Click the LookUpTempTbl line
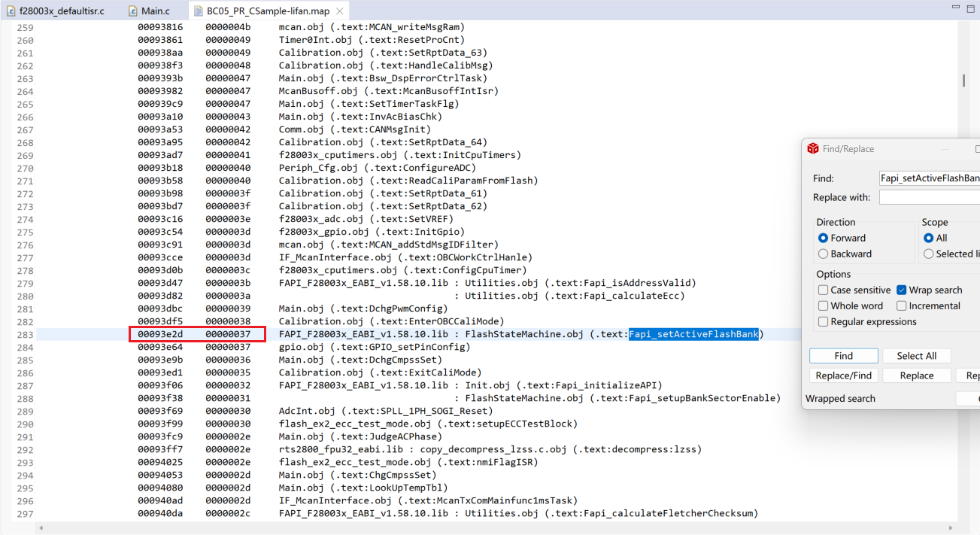 click(363, 488)
